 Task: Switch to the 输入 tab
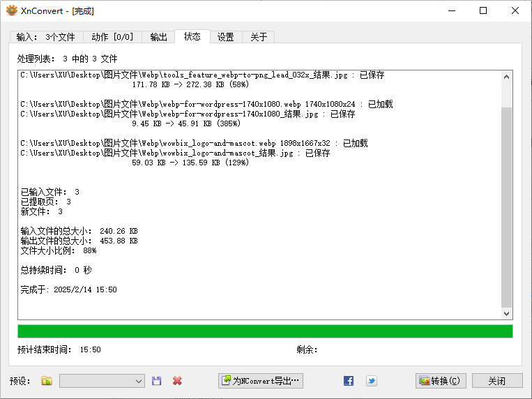click(x=45, y=37)
